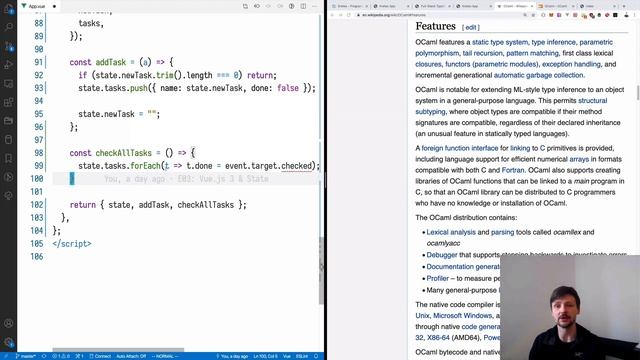Click the horizontal scrollbar in the code editor

[x=118, y=350]
